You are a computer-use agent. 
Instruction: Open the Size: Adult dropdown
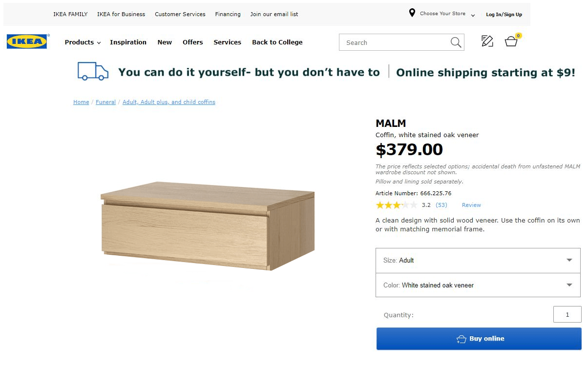478,260
